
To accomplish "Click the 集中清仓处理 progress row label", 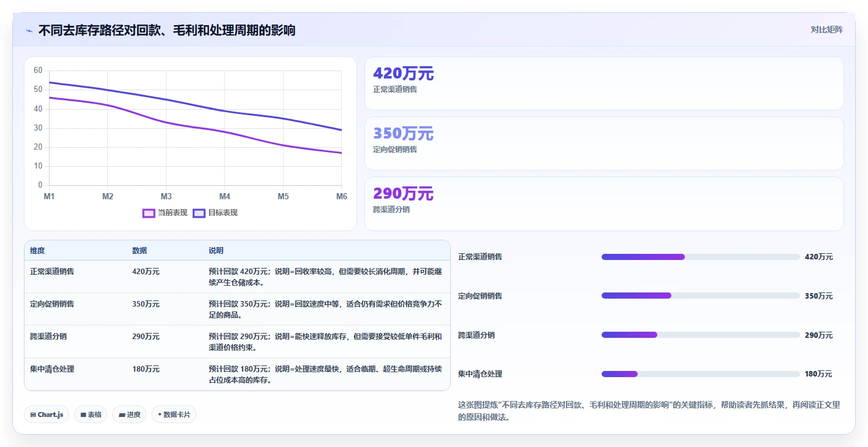I will pyautogui.click(x=480, y=374).
